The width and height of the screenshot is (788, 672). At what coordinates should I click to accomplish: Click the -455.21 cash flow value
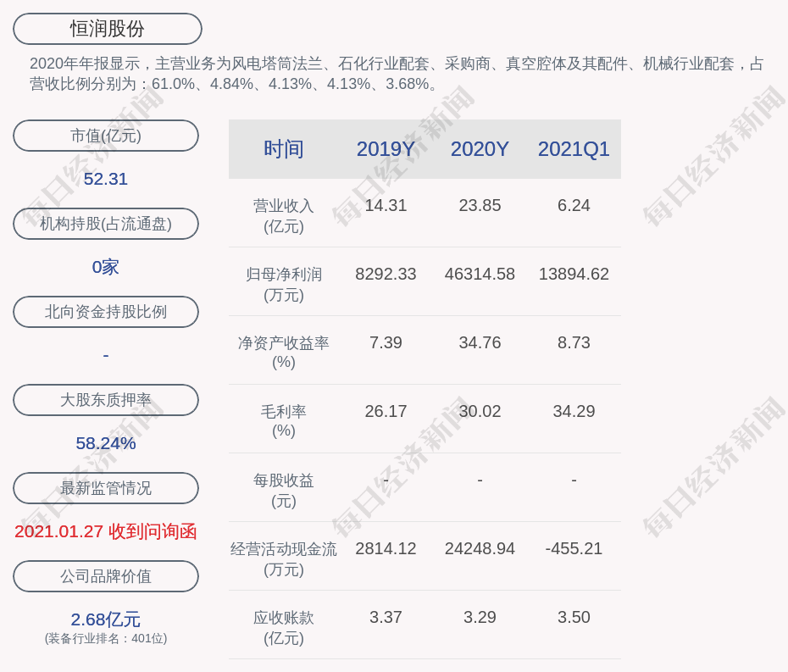pyautogui.click(x=574, y=549)
